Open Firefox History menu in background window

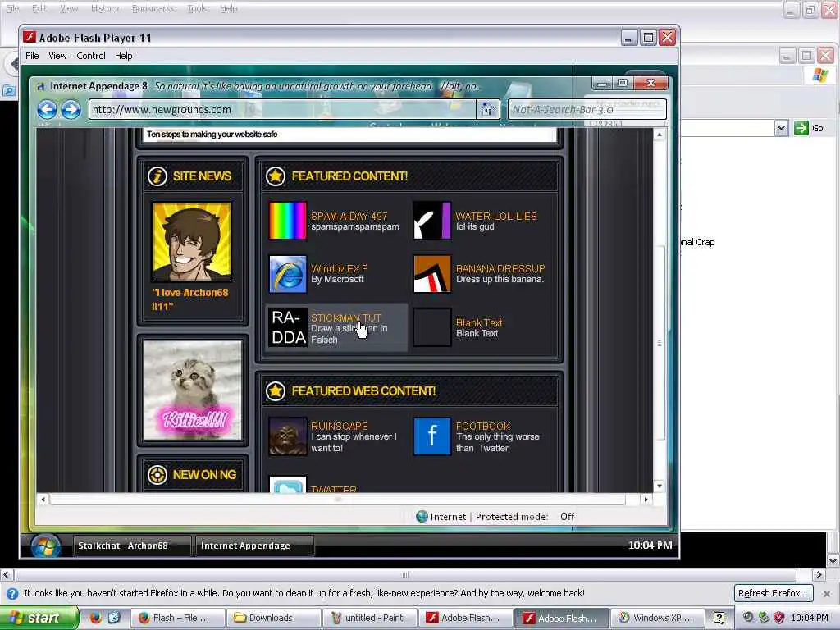tap(105, 8)
